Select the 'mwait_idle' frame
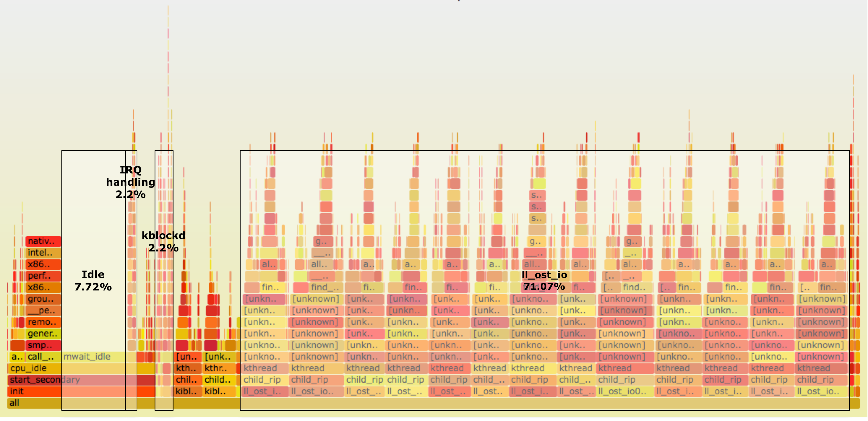Viewport: 868px width, 421px height. pyautogui.click(x=87, y=357)
